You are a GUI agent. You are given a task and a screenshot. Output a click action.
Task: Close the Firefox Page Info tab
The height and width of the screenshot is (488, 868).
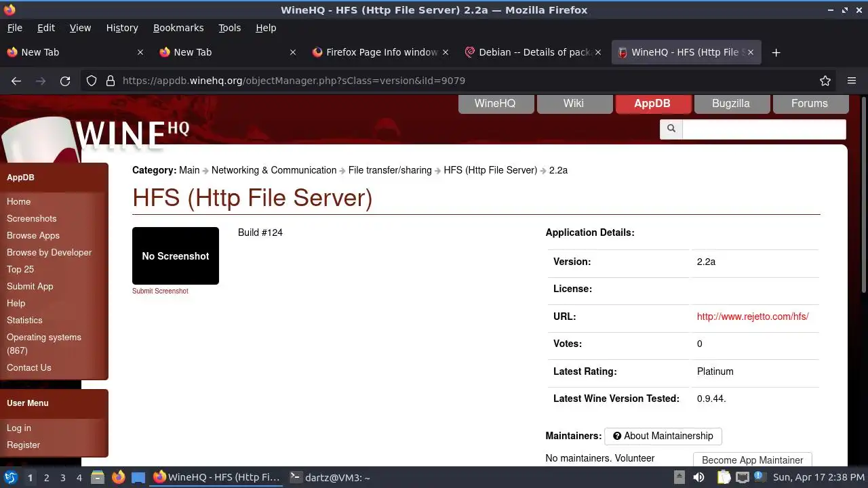(446, 52)
